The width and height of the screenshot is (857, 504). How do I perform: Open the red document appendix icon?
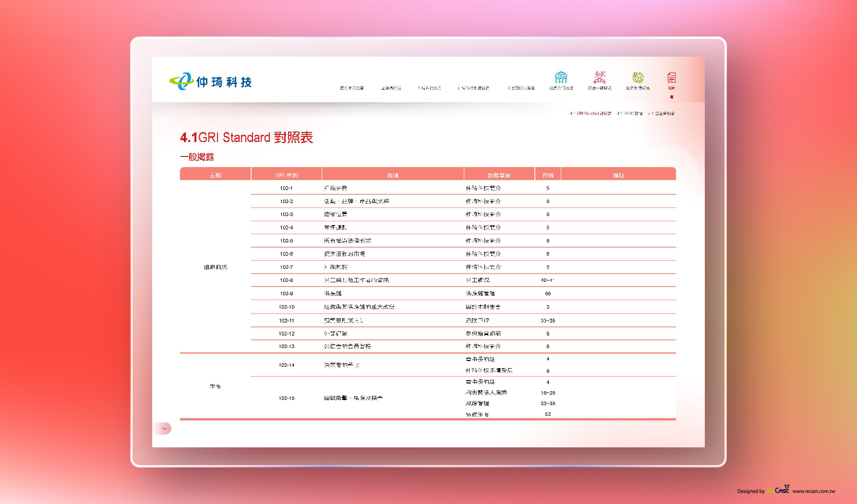click(671, 77)
